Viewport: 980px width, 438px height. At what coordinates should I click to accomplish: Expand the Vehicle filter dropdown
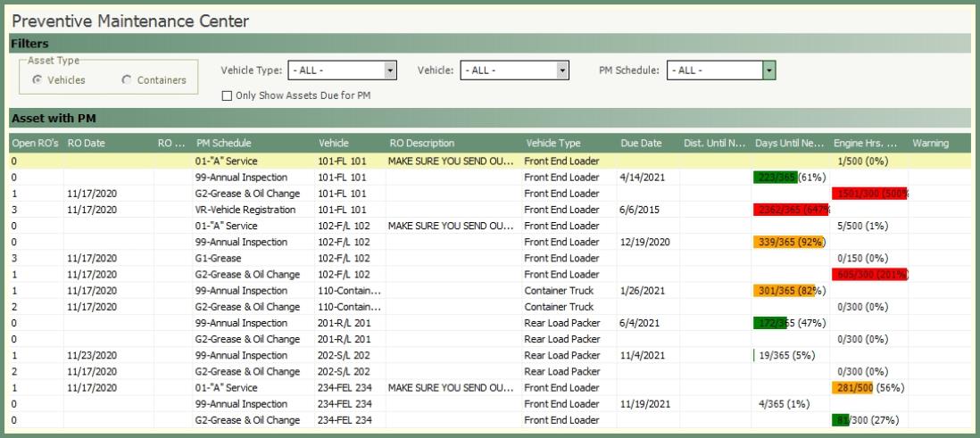562,70
